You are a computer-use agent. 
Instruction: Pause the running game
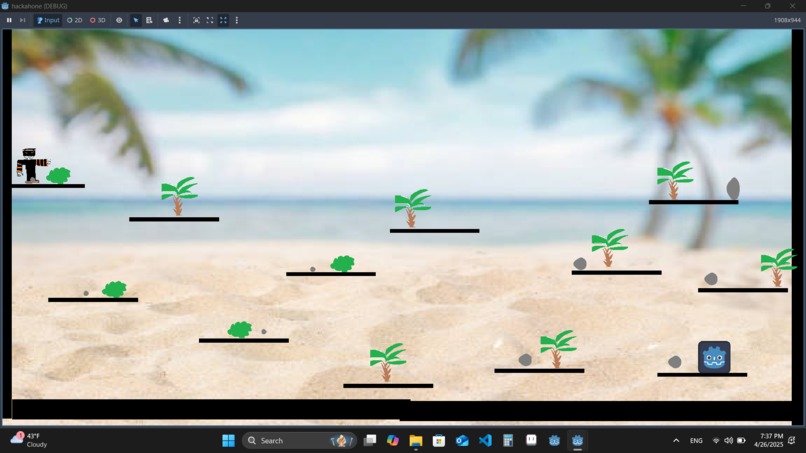(x=9, y=20)
